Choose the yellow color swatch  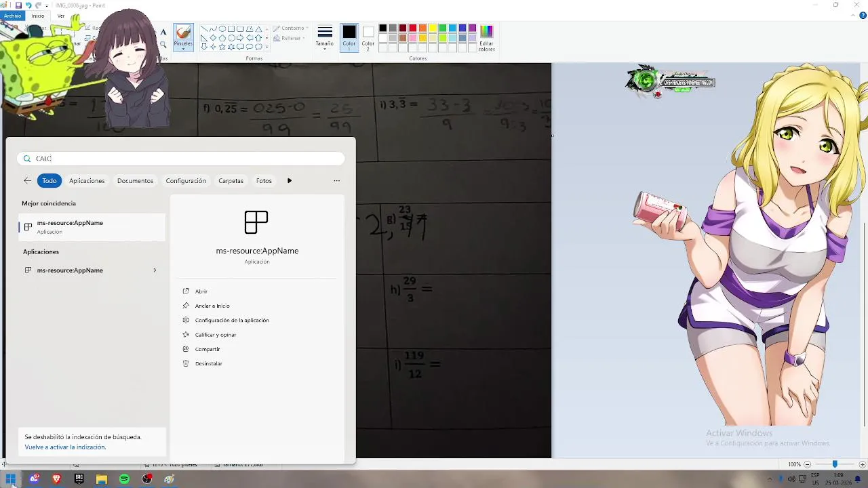pos(432,28)
